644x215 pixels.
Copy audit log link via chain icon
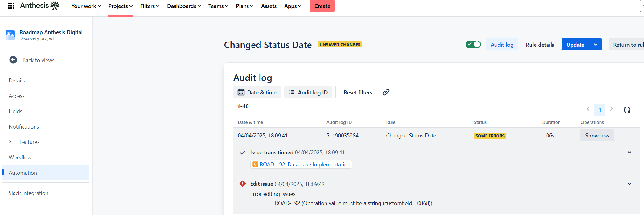coord(386,92)
